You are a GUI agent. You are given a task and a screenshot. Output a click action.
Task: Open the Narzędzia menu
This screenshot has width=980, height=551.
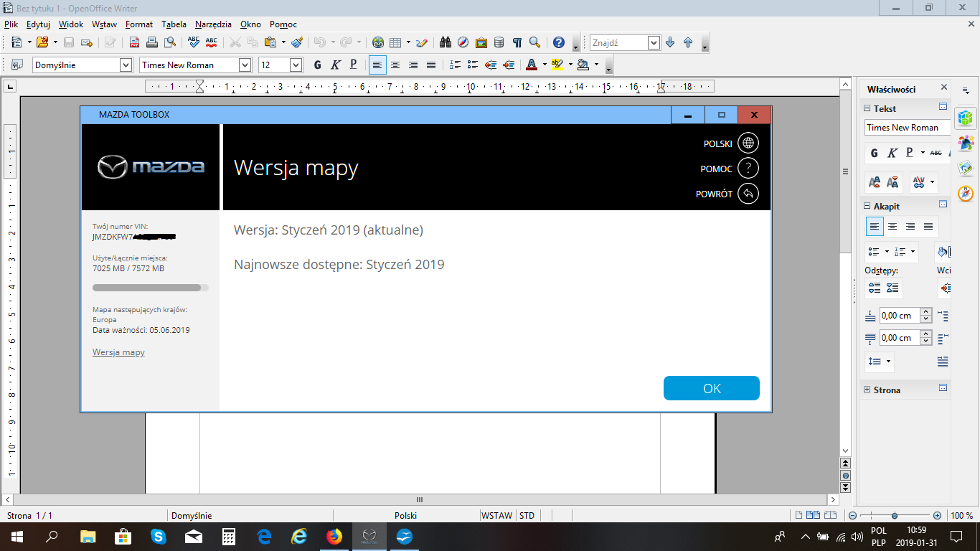pyautogui.click(x=214, y=24)
